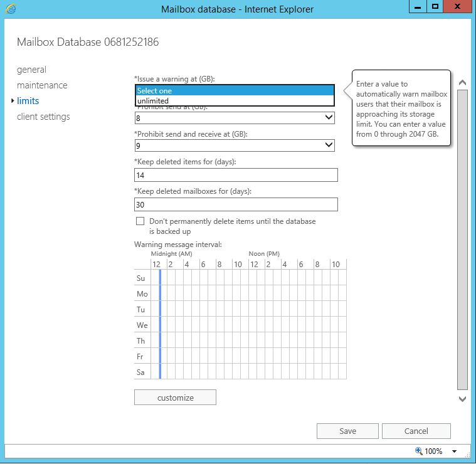Go to client settings tab
Viewport: 476px width, 464px height.
tap(43, 117)
